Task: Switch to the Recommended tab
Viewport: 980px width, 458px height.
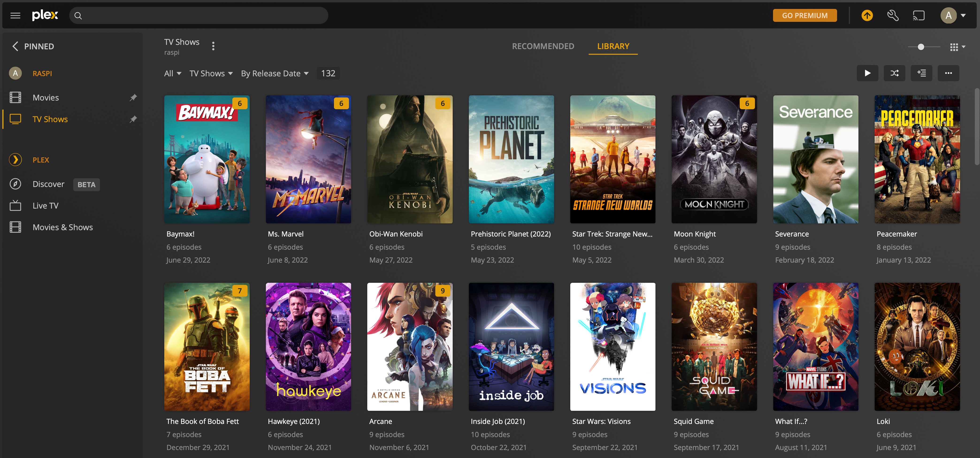Action: [x=543, y=46]
